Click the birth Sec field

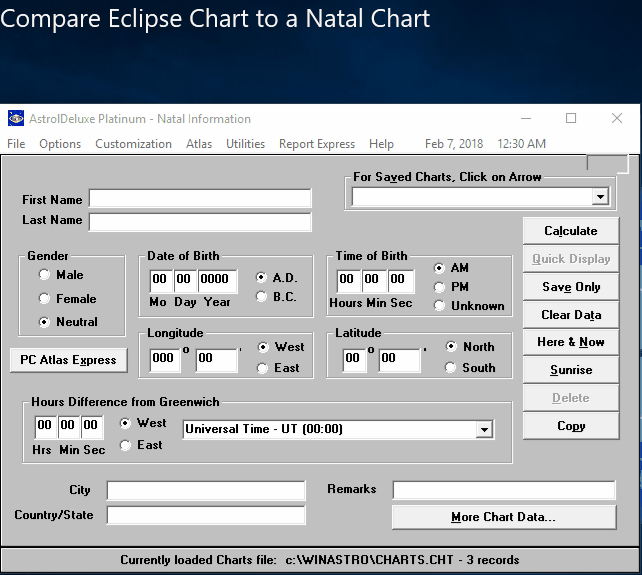(x=401, y=281)
